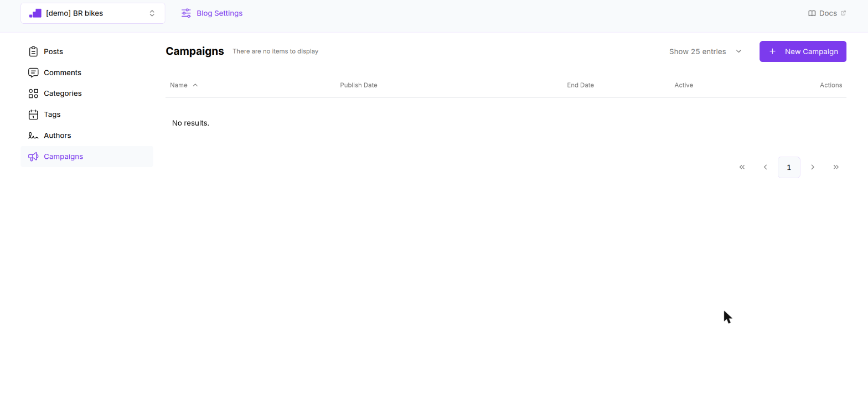This screenshot has height=405, width=868.
Task: Select Campaigns in the sidebar
Action: [x=87, y=157]
